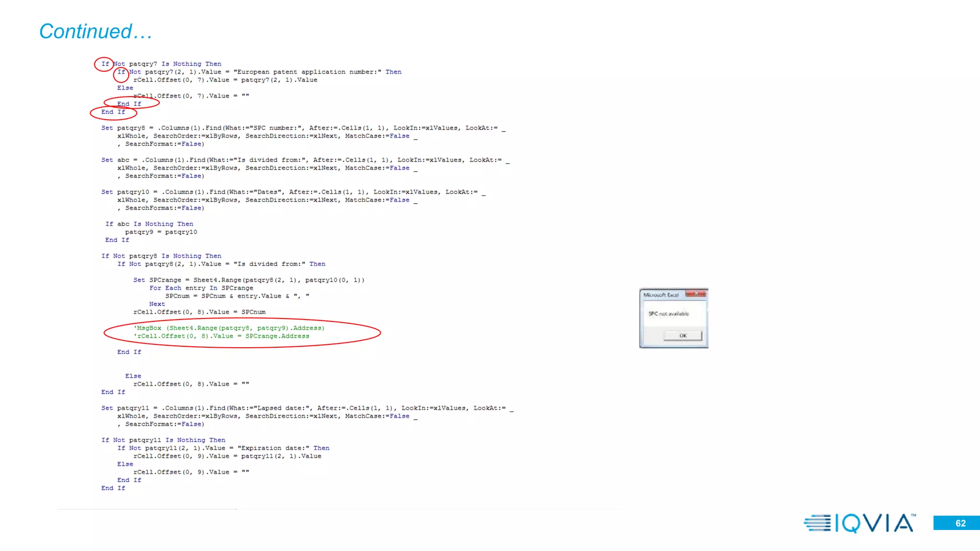Click the 'Set SPCrange' assignment line

click(x=249, y=280)
